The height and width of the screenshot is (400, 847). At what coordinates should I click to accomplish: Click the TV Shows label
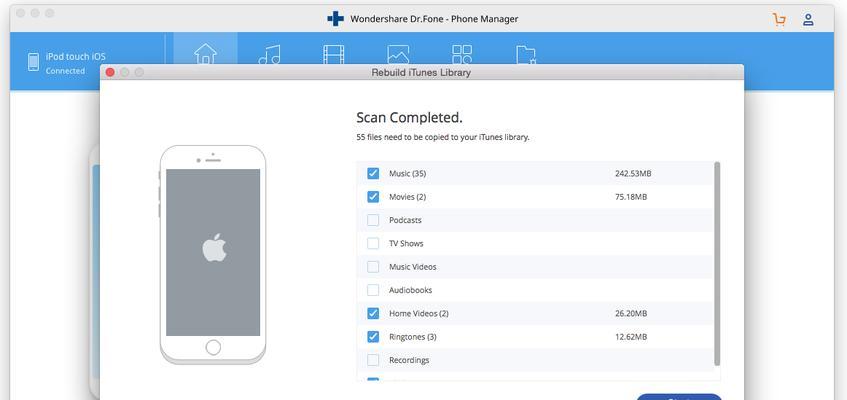406,243
